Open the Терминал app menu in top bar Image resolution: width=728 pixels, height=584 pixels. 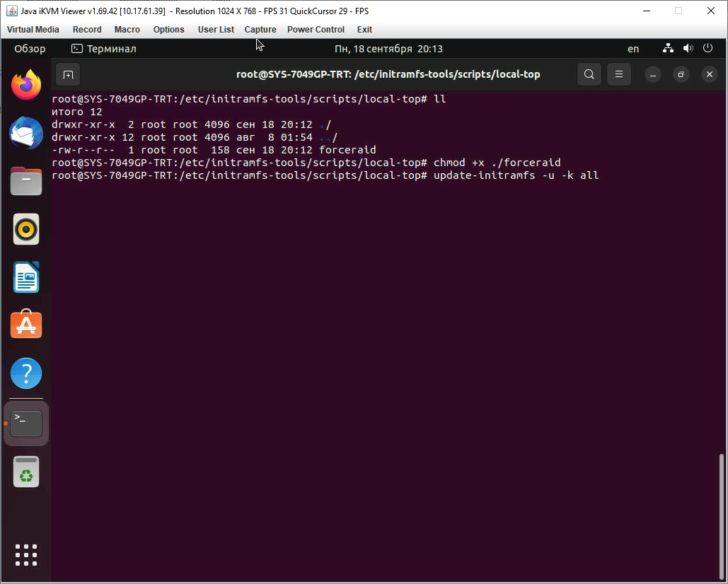104,49
